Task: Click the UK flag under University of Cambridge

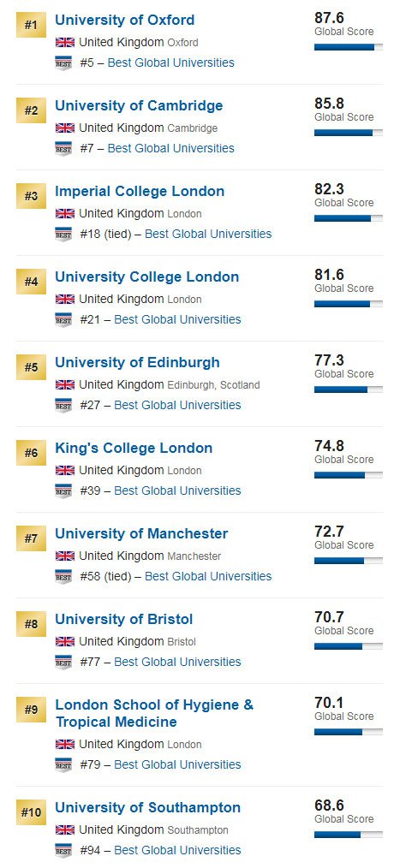Action: [65, 128]
